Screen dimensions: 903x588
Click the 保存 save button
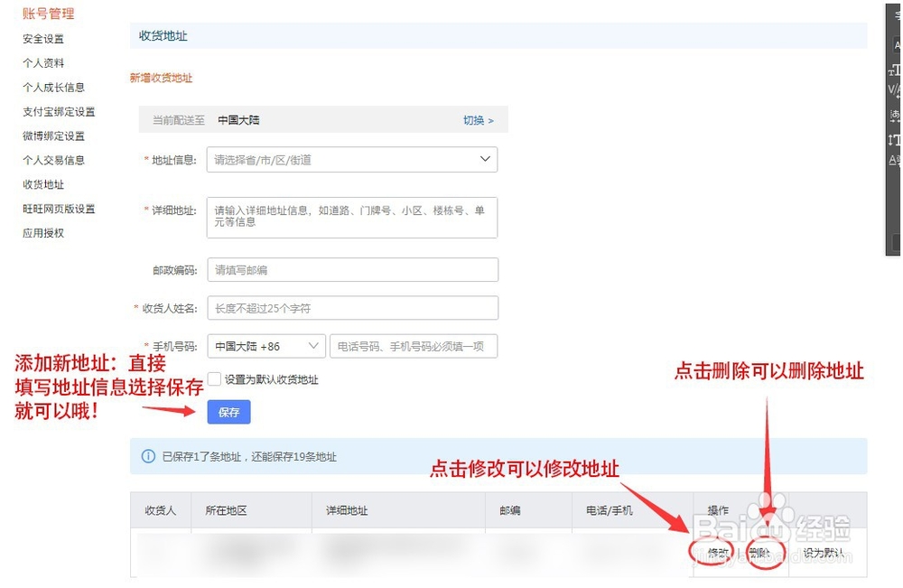(x=228, y=412)
